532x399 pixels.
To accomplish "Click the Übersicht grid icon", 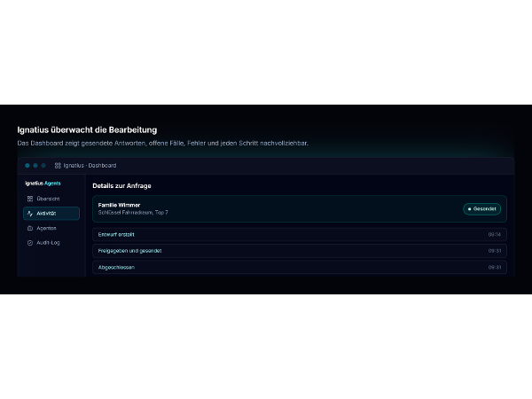I will tap(30, 199).
